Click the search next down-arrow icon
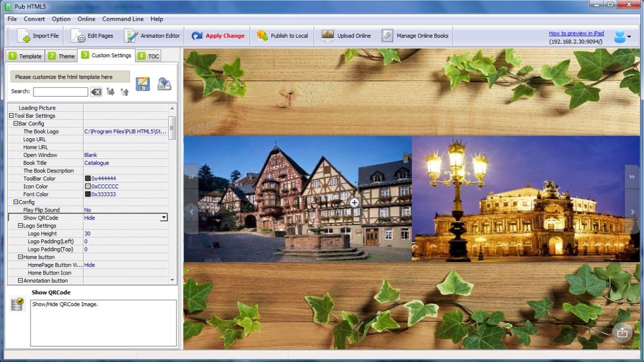644x362 pixels. pos(111,92)
